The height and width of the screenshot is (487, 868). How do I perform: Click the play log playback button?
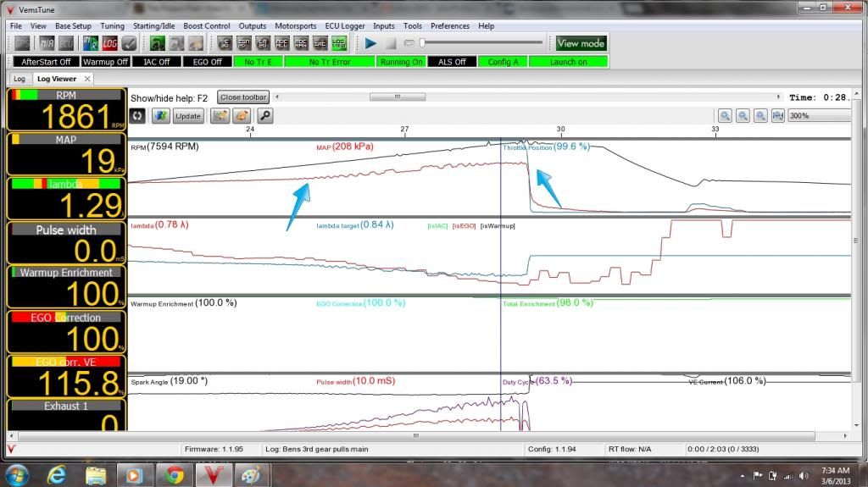370,43
